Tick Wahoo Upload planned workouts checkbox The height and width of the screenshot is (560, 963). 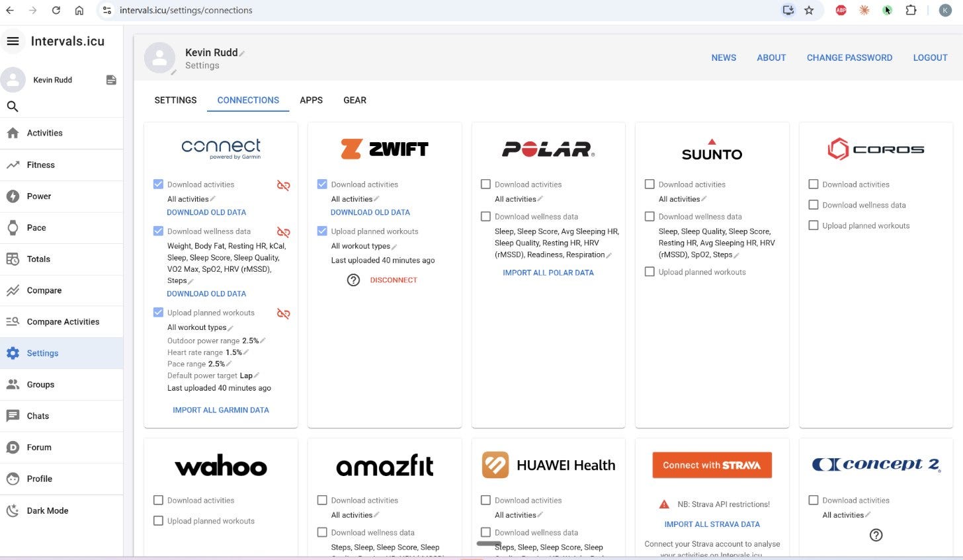click(158, 521)
